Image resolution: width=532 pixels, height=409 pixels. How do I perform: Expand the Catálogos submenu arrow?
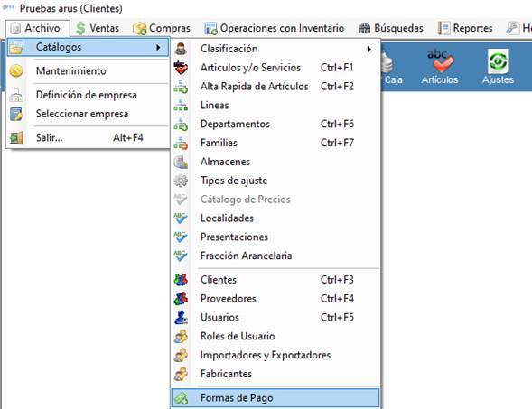pos(158,47)
